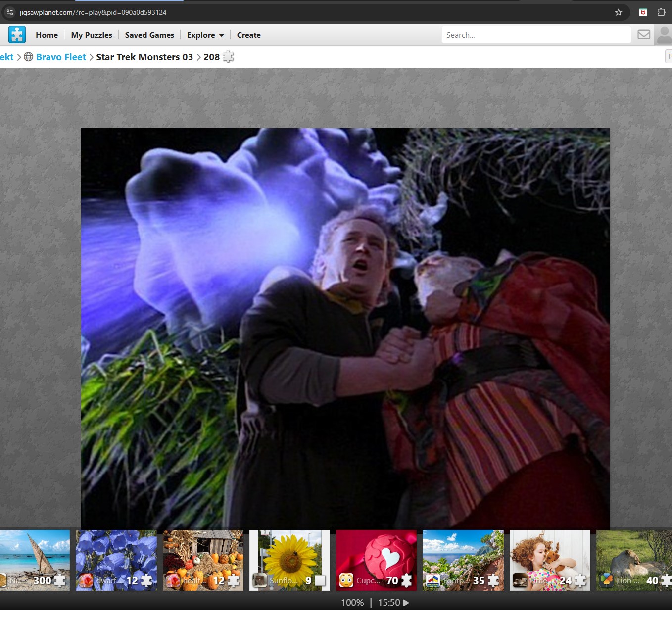Open My Puzzles page
The height and width of the screenshot is (619, 672).
coord(92,35)
